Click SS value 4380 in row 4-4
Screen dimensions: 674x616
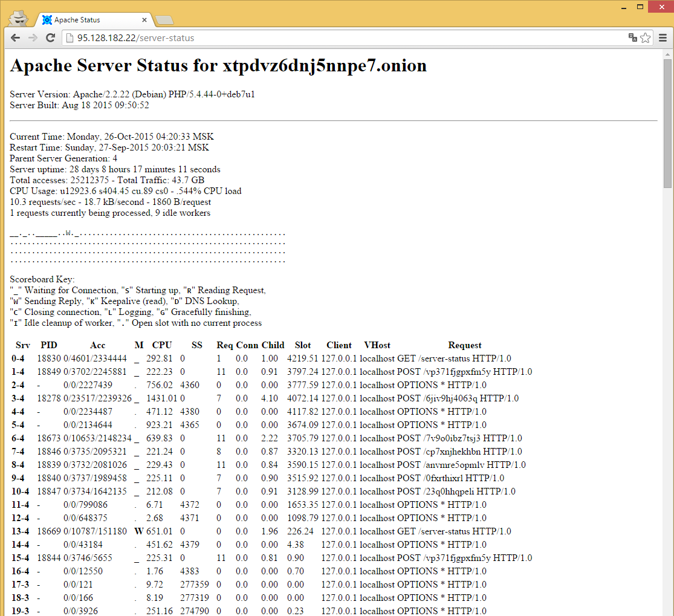[190, 412]
